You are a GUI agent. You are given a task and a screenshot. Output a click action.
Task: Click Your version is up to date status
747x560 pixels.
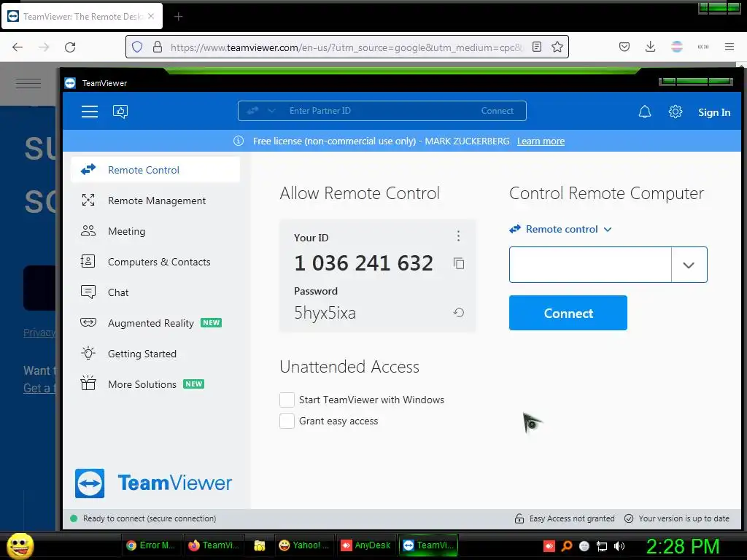tap(684, 518)
